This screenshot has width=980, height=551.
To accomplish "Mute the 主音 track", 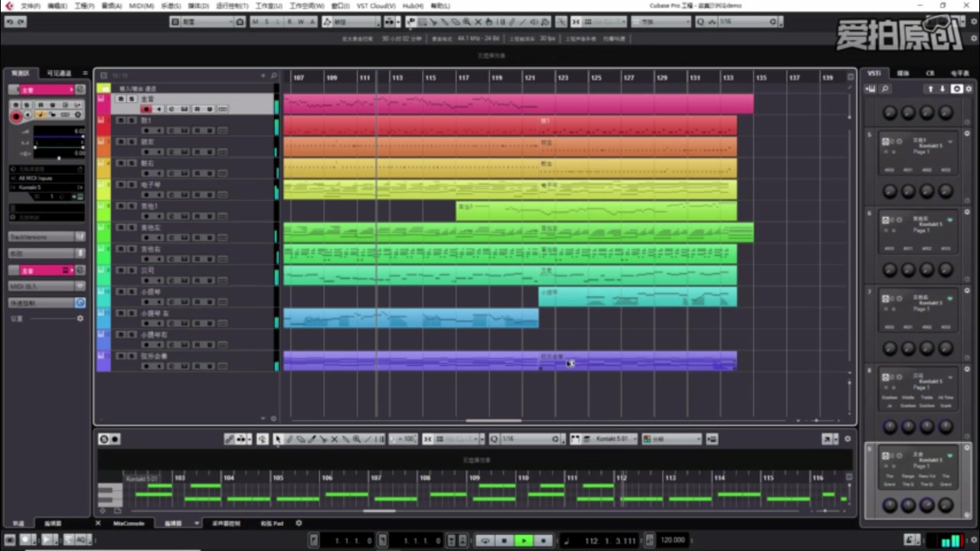I will tap(121, 99).
